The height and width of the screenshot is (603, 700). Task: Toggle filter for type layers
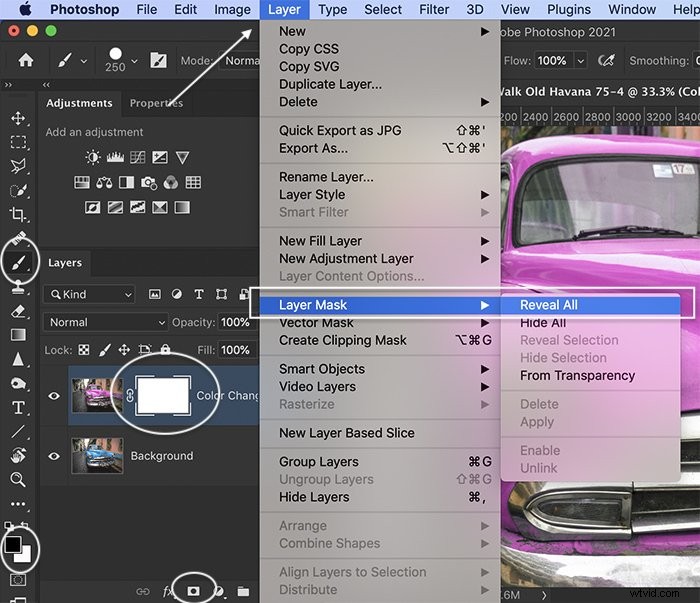pos(199,294)
